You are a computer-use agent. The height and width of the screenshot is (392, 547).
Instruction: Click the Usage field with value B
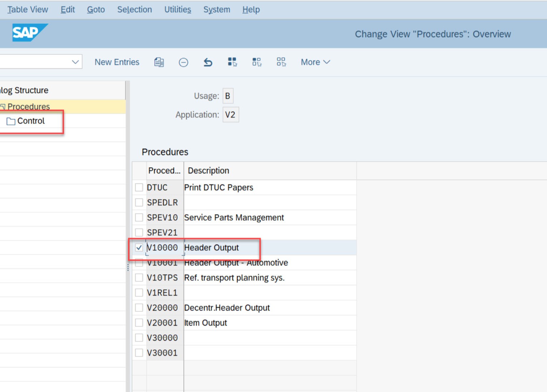pyautogui.click(x=228, y=96)
